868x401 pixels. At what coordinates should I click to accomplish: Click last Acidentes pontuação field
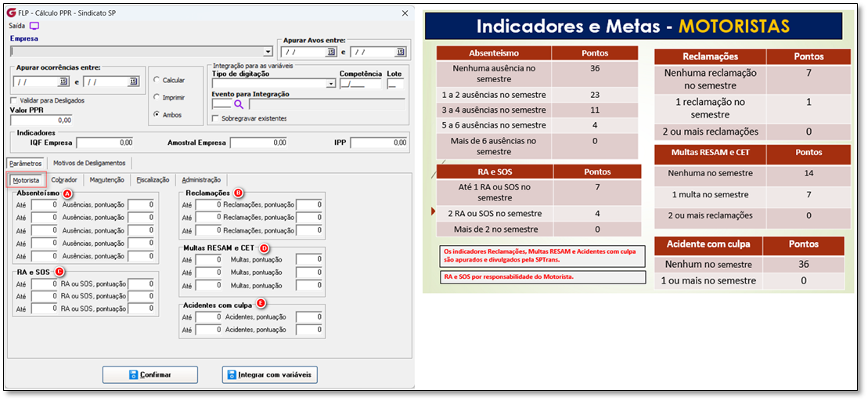[309, 330]
